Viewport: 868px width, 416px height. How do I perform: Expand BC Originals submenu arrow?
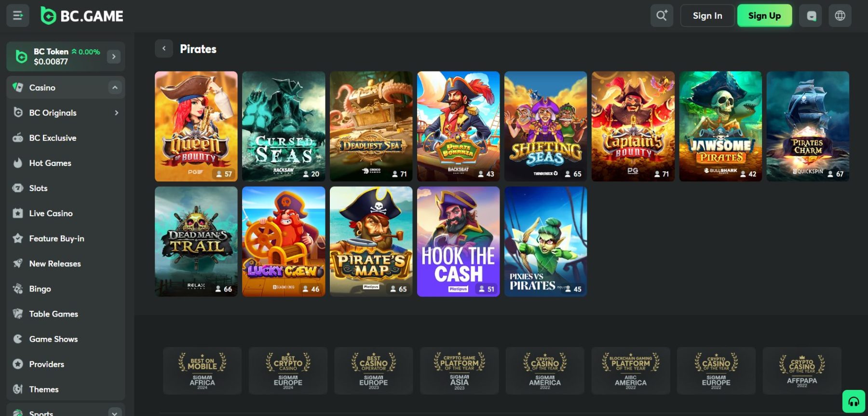tap(116, 112)
